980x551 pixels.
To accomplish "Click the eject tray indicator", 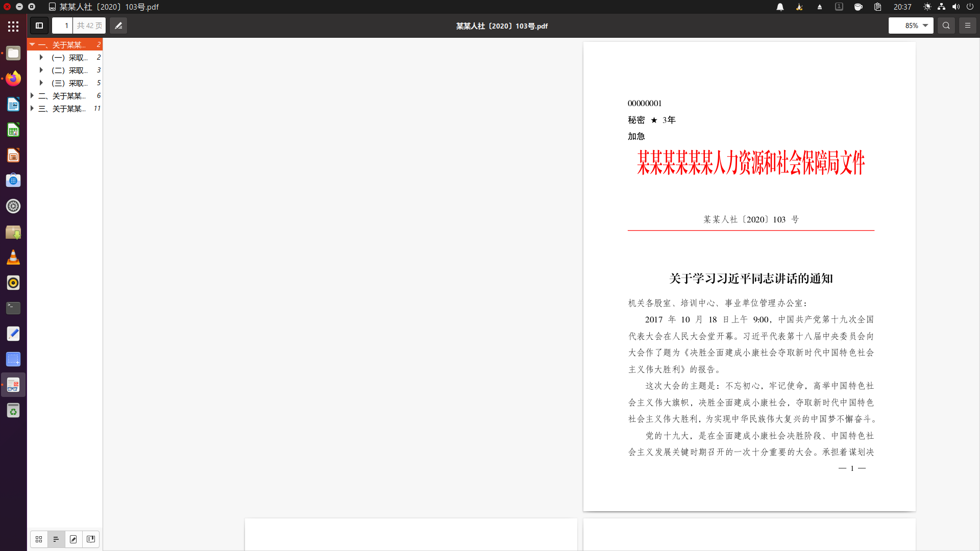I will pos(820,7).
